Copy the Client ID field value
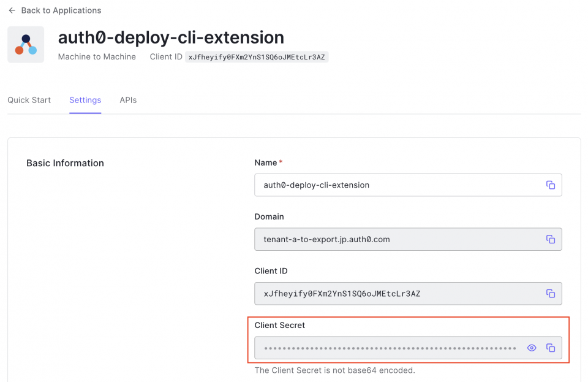The width and height of the screenshot is (588, 382). tap(550, 293)
